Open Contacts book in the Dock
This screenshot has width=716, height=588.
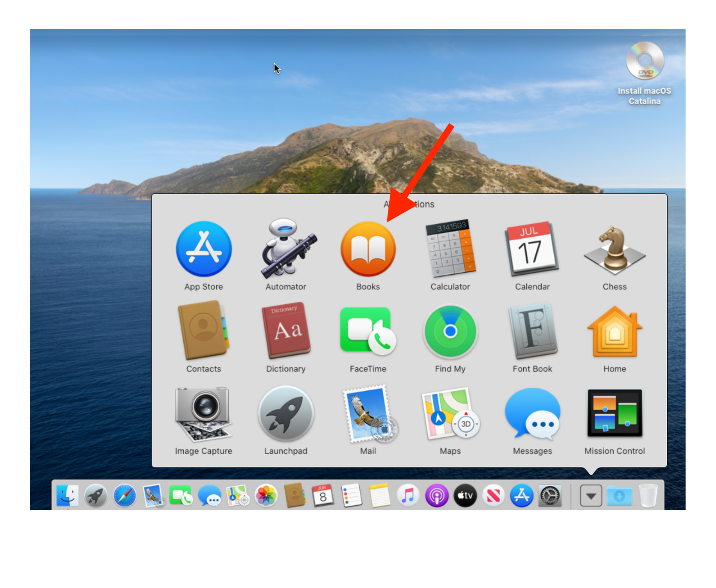(295, 496)
